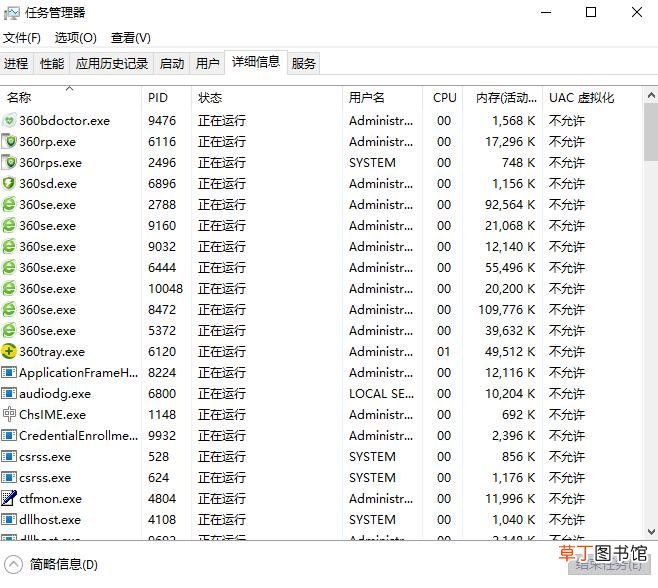Select the 详细信息 tab

pos(256,62)
